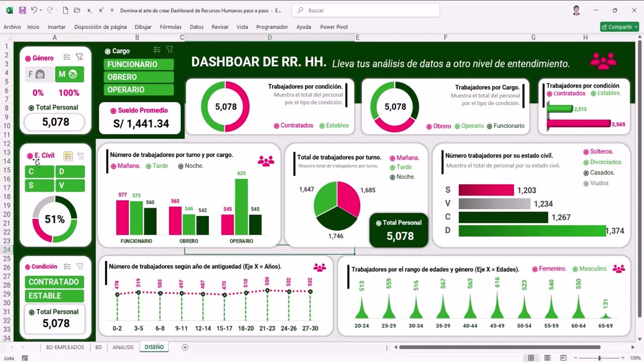Select FUNCIONARIO in Cargo slicer
The image size is (644, 362).
pos(139,64)
